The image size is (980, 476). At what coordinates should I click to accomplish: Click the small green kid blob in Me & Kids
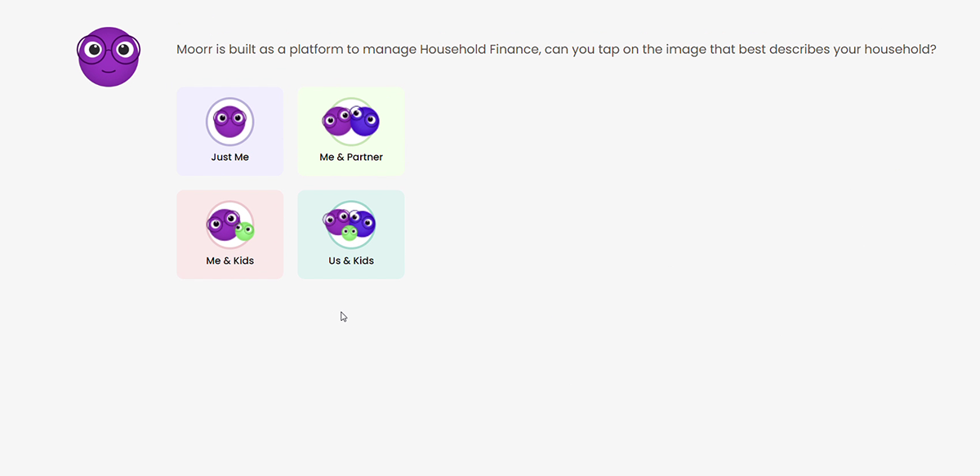click(244, 231)
